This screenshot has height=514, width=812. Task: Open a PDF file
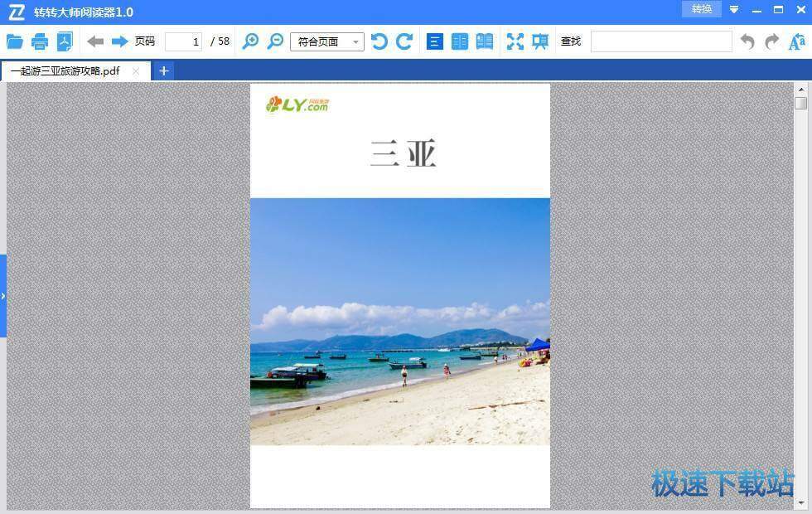pos(15,41)
